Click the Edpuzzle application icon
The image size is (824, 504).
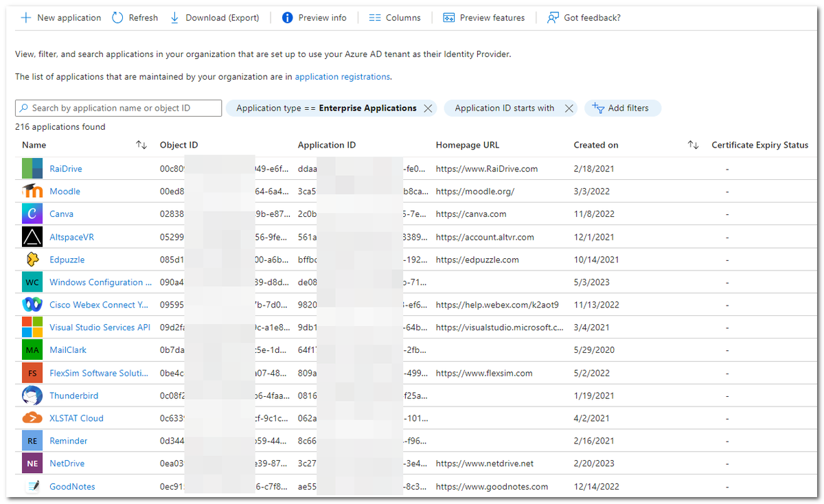point(32,260)
